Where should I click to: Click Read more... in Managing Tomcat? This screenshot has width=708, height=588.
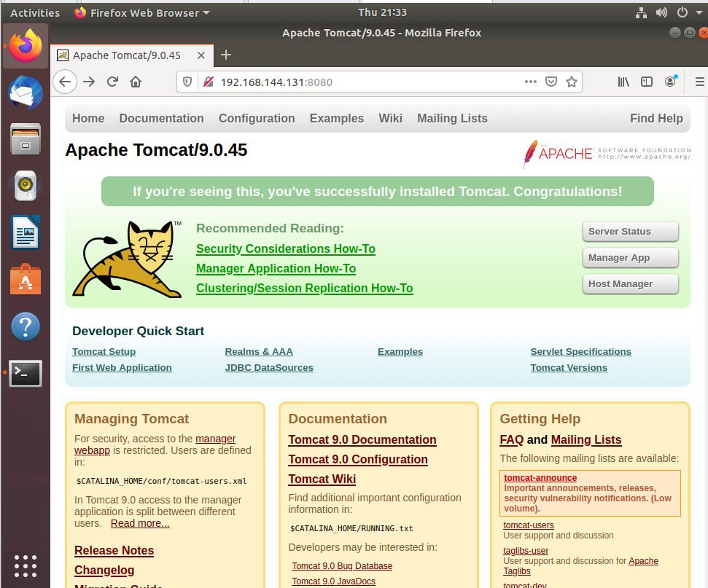140,523
